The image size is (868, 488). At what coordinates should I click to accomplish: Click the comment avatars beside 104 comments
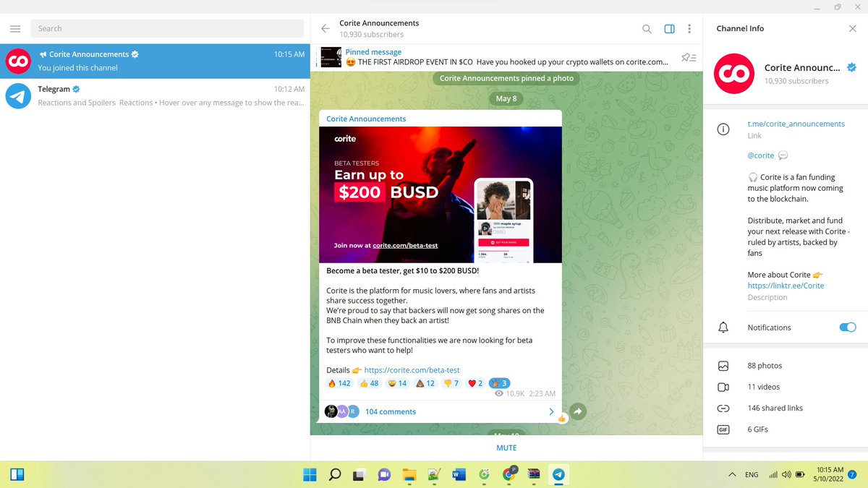pyautogui.click(x=341, y=411)
